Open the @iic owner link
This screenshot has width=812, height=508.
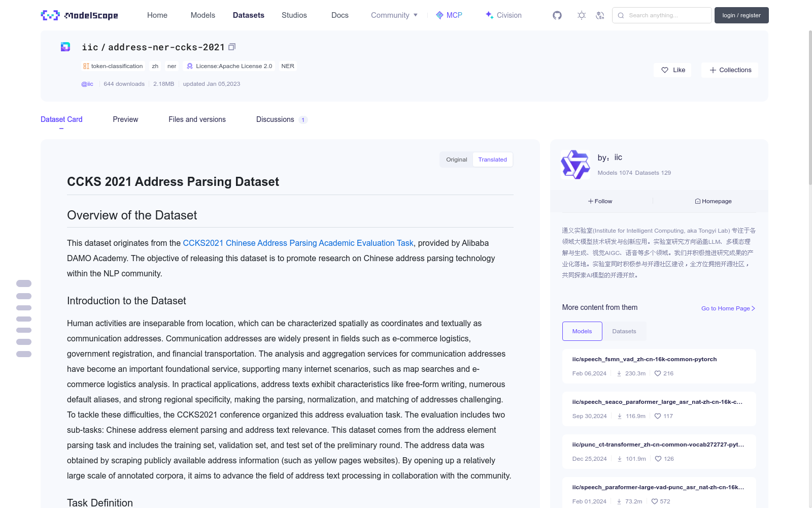click(87, 84)
